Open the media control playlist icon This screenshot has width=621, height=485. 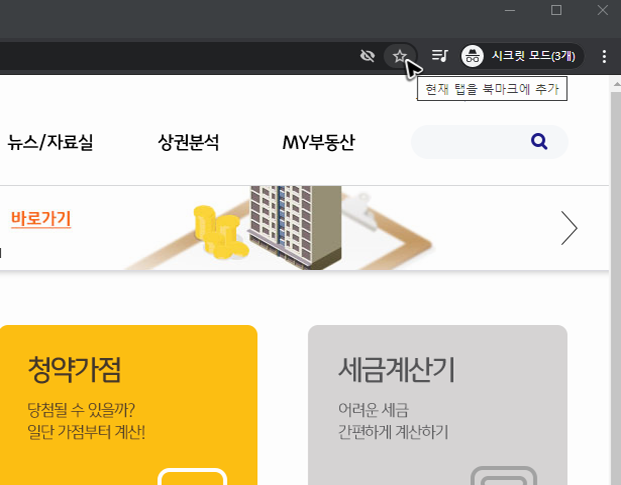click(x=439, y=56)
